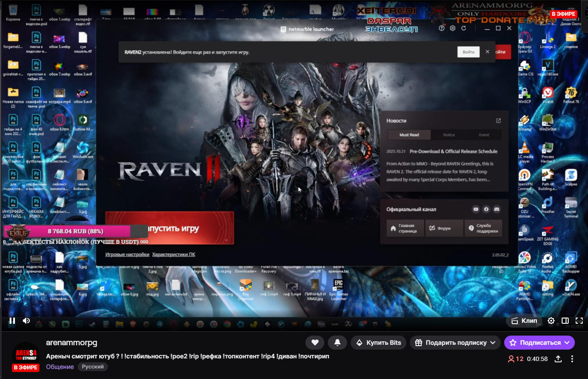The image size is (588, 379).
Task: Select the Vivaldi desktop shortcut
Action: pos(547,95)
